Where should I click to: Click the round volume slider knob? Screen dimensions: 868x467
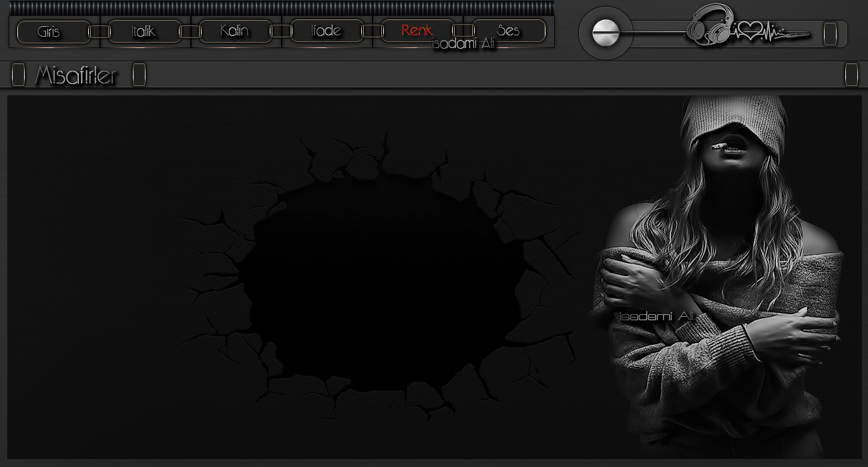[606, 33]
